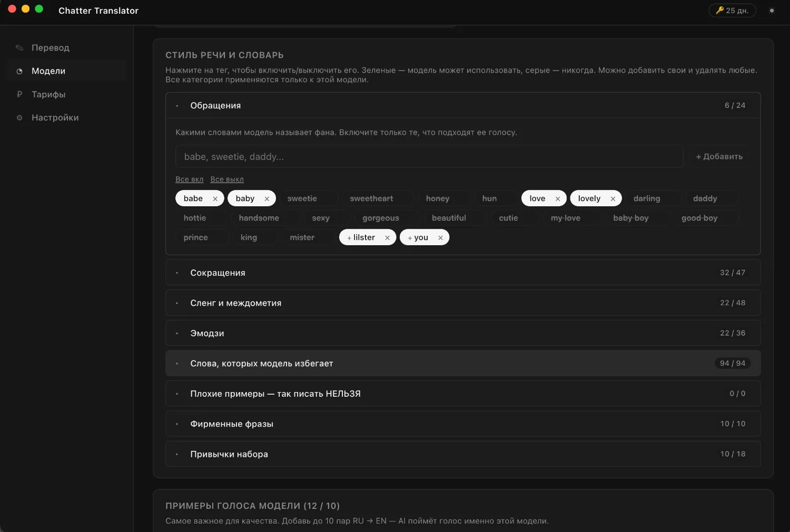Click the Все вкл link
790x532 pixels.
click(x=190, y=179)
